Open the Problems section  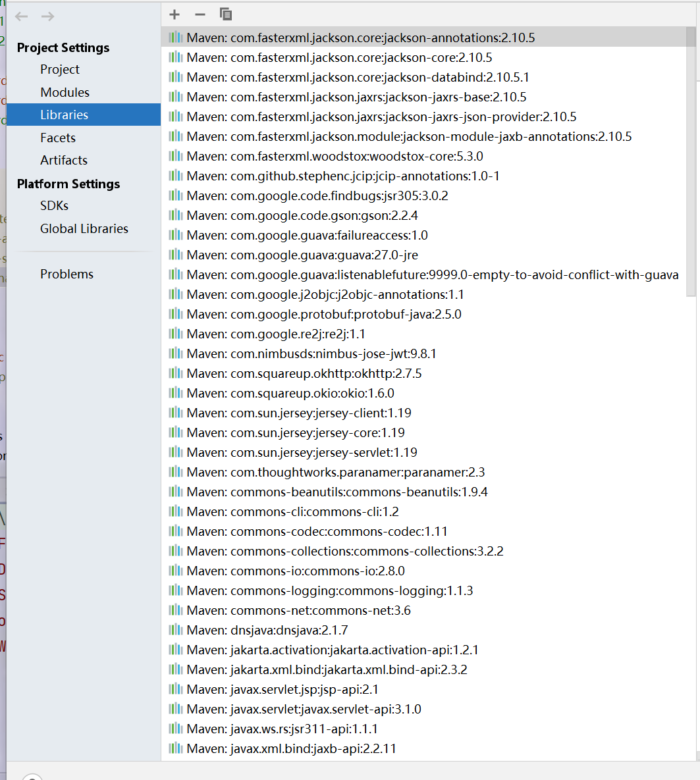coord(67,274)
